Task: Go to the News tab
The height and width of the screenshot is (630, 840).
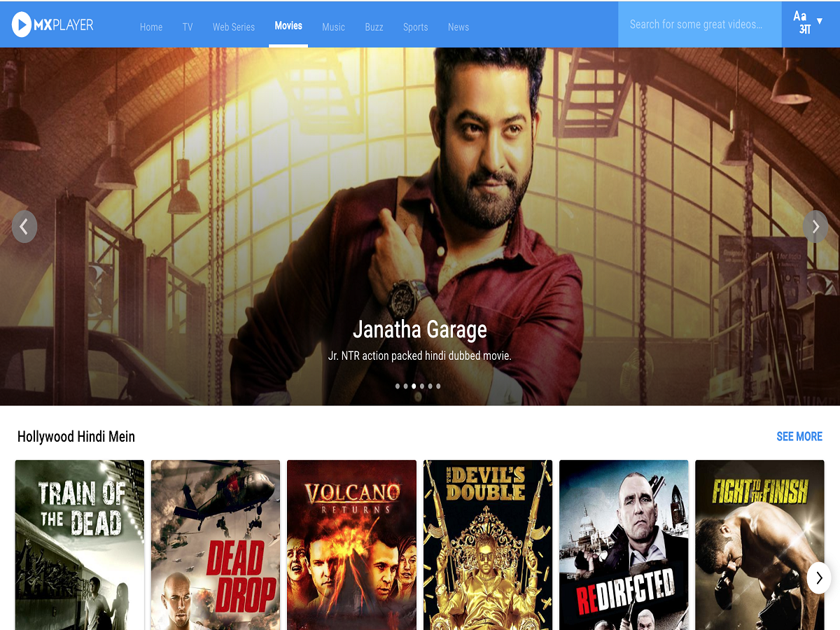Action: [458, 27]
